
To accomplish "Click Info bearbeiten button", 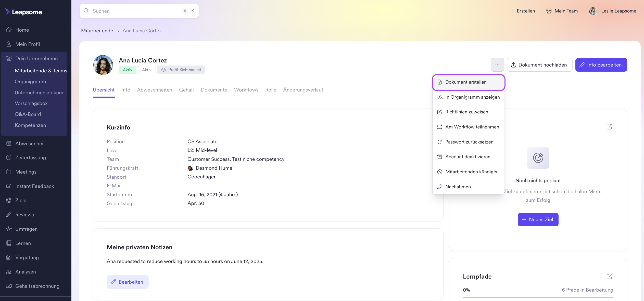I will (601, 65).
